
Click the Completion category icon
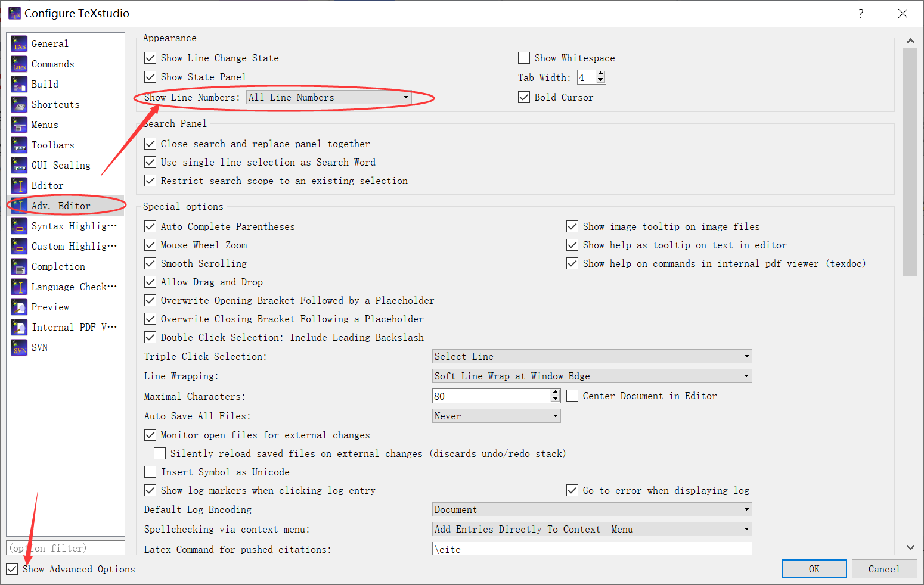(x=19, y=266)
